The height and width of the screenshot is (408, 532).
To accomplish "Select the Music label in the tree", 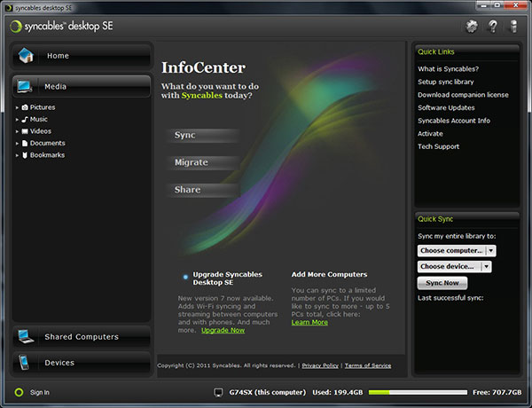I will click(x=39, y=119).
